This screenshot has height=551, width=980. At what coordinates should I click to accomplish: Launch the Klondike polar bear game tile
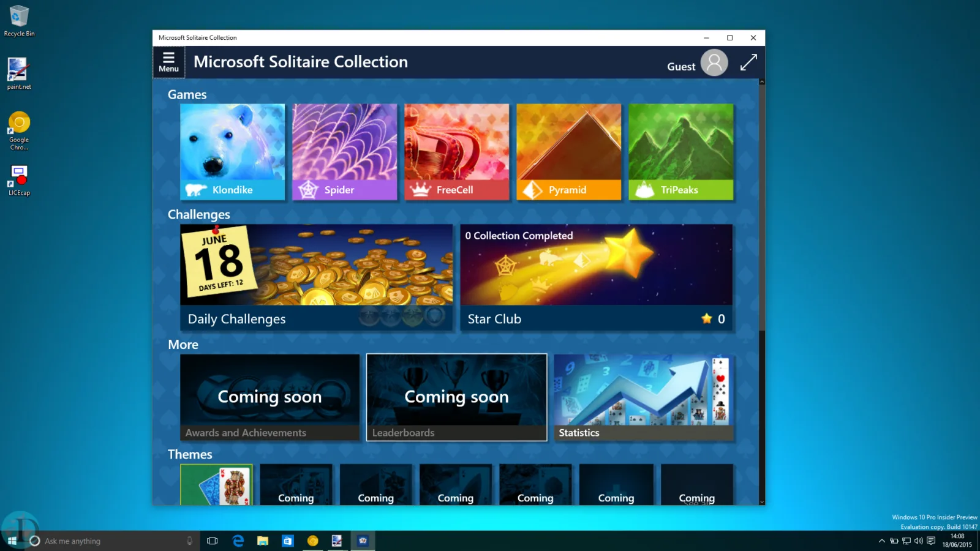point(233,152)
